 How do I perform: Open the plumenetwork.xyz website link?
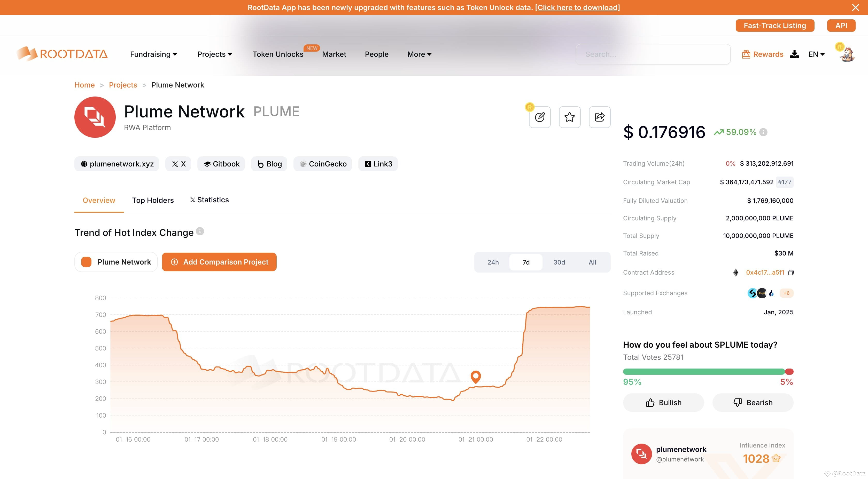click(117, 164)
